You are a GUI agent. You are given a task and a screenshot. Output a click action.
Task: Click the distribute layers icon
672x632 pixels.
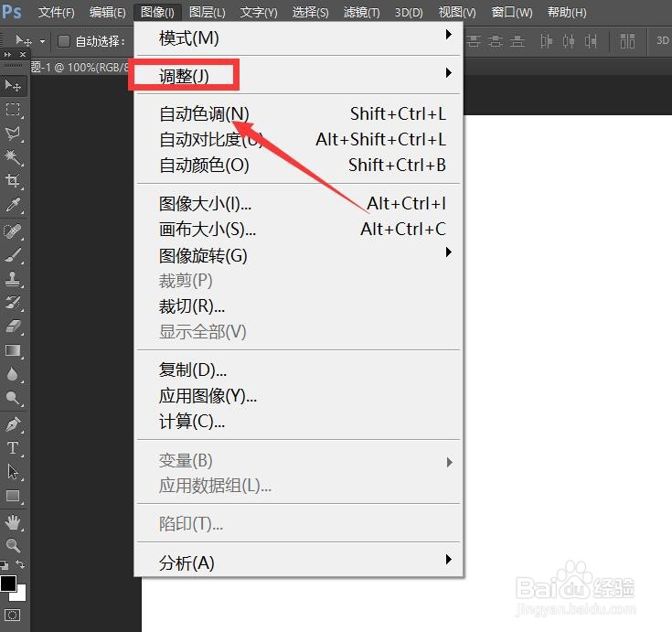point(627,41)
